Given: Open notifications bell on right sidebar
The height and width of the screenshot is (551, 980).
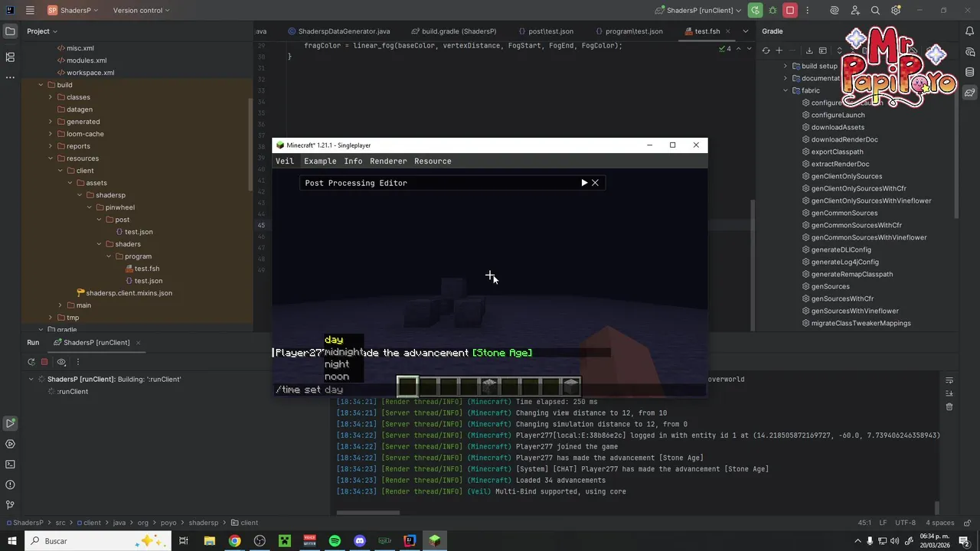Looking at the screenshot, I should coord(970,31).
